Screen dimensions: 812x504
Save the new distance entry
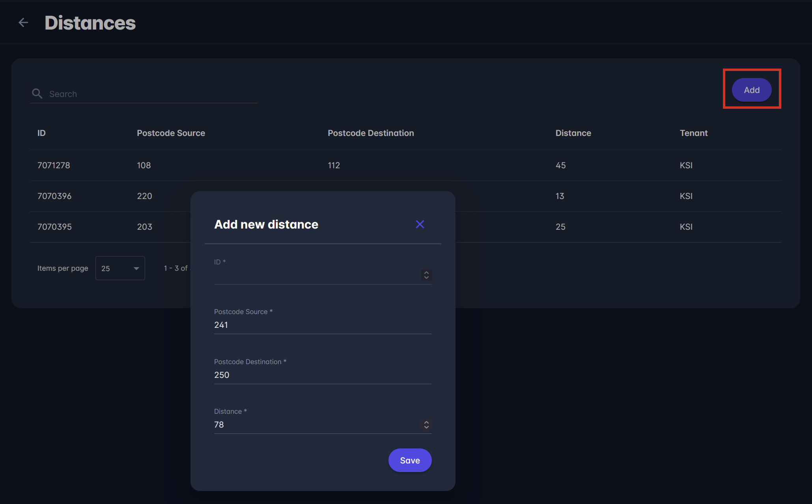(410, 460)
